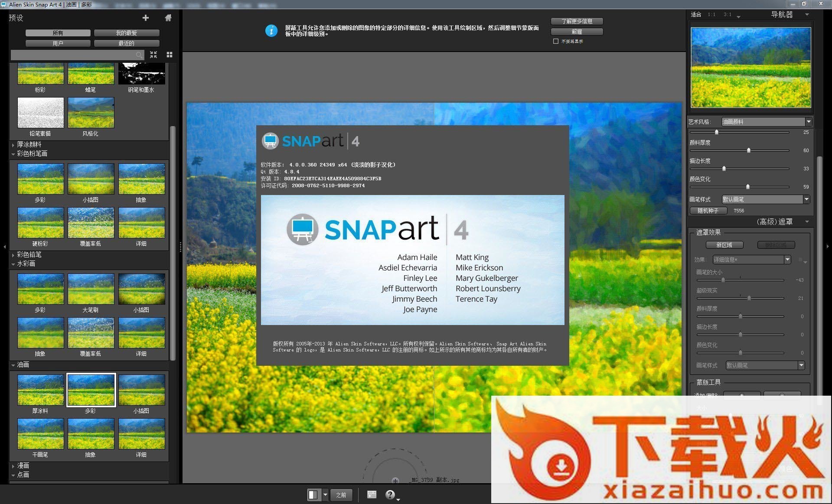832x504 pixels.
Task: Select the 用户 preset filter tab
Action: 58,43
